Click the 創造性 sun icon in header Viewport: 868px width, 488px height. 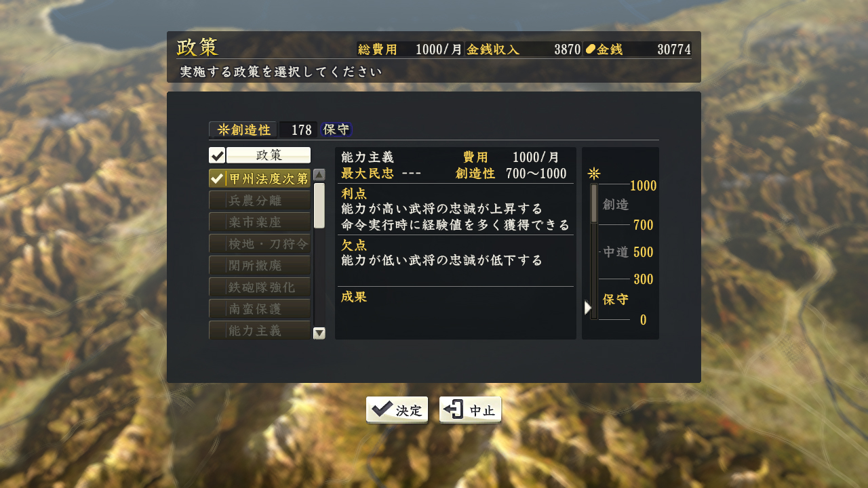pyautogui.click(x=223, y=129)
